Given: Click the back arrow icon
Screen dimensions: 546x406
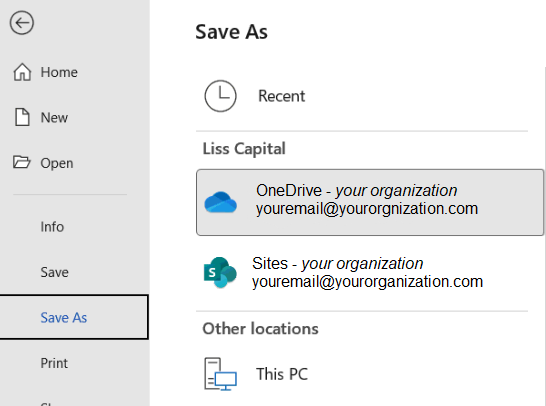Looking at the screenshot, I should (x=22, y=23).
